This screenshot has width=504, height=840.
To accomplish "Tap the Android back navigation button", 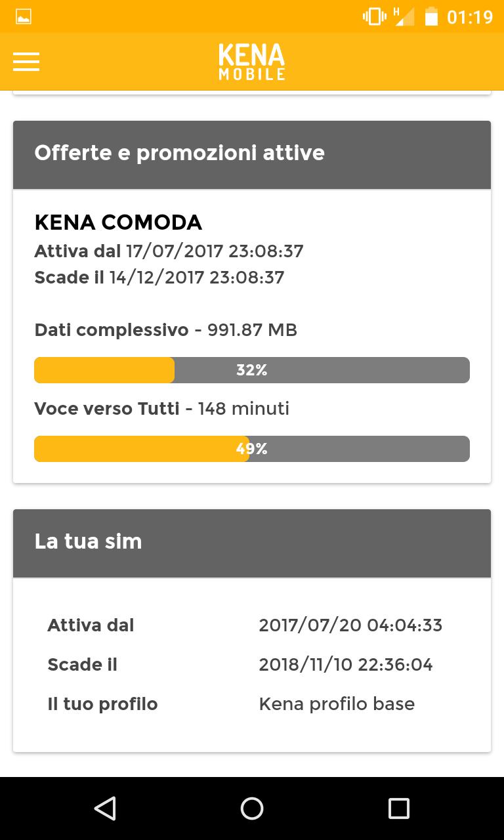I will tap(105, 808).
